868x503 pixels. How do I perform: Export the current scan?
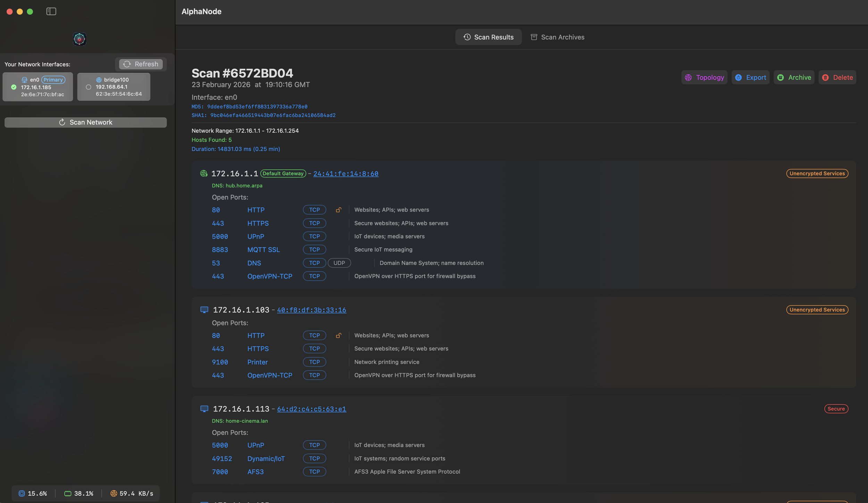click(x=750, y=77)
